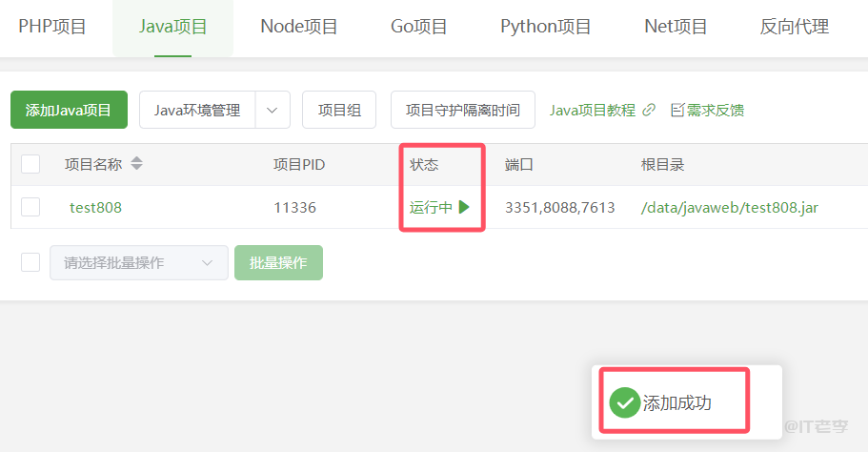Click the green running status play icon
Image resolution: width=868 pixels, height=452 pixels.
pos(464,207)
